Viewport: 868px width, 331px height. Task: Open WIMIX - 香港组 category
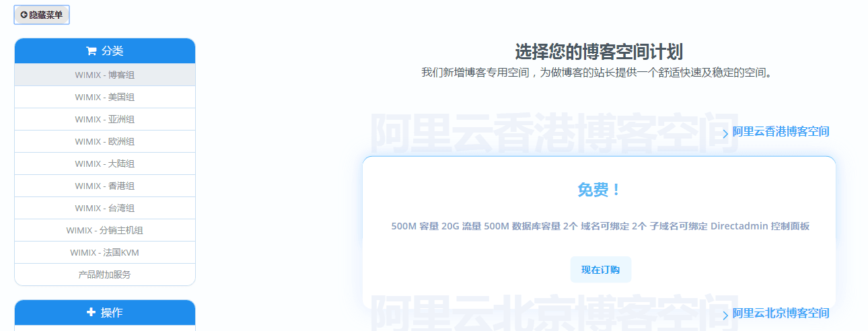point(105,186)
